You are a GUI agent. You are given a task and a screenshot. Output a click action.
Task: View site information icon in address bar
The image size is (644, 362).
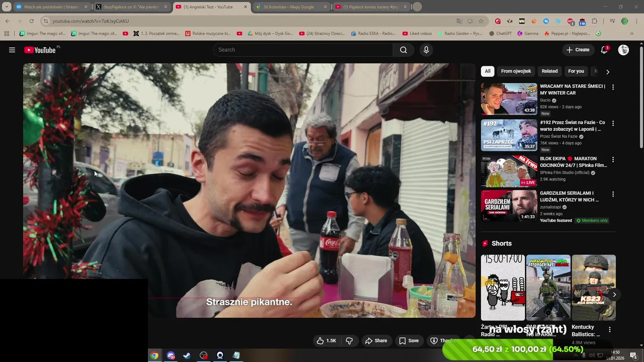[46, 21]
